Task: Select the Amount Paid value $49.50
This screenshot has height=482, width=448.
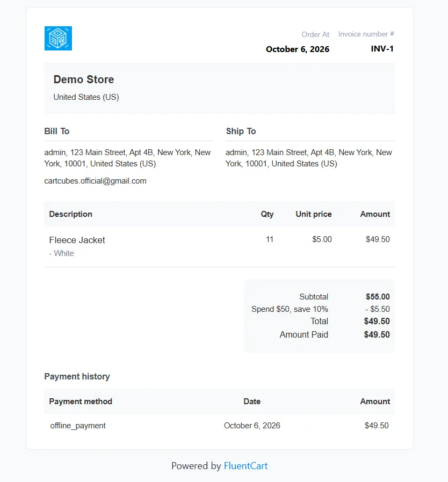Action: [x=377, y=335]
